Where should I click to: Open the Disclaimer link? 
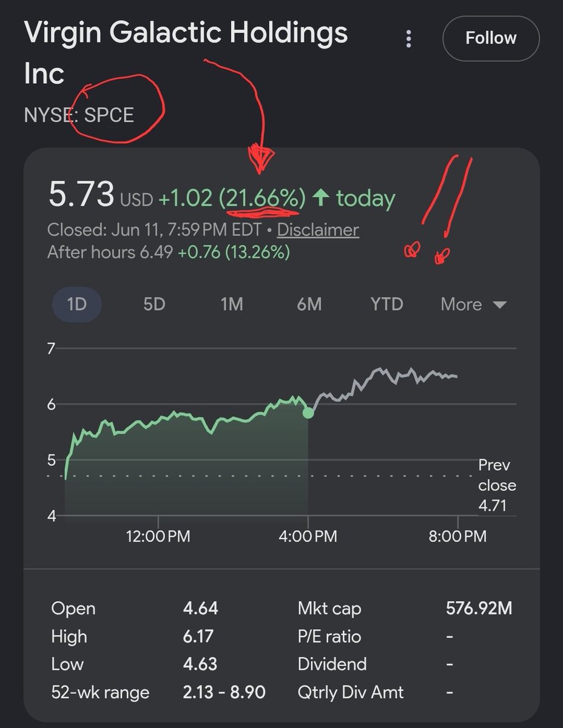tap(318, 231)
